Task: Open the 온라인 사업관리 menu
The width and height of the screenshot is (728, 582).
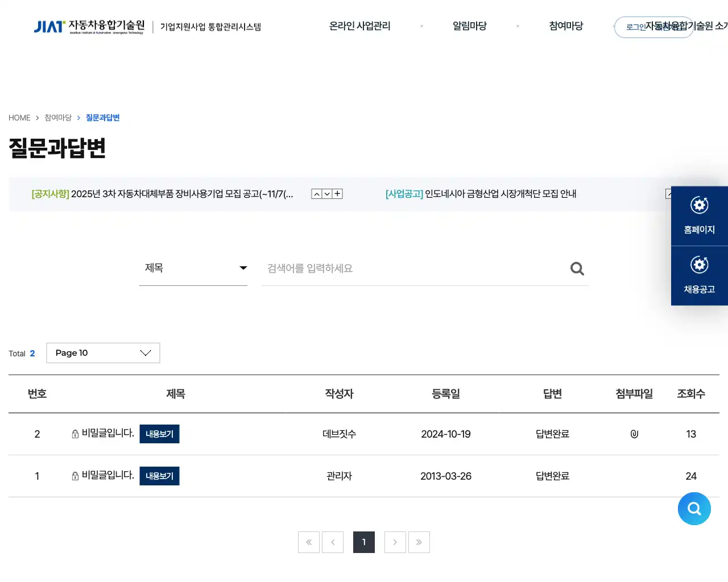Action: [359, 26]
